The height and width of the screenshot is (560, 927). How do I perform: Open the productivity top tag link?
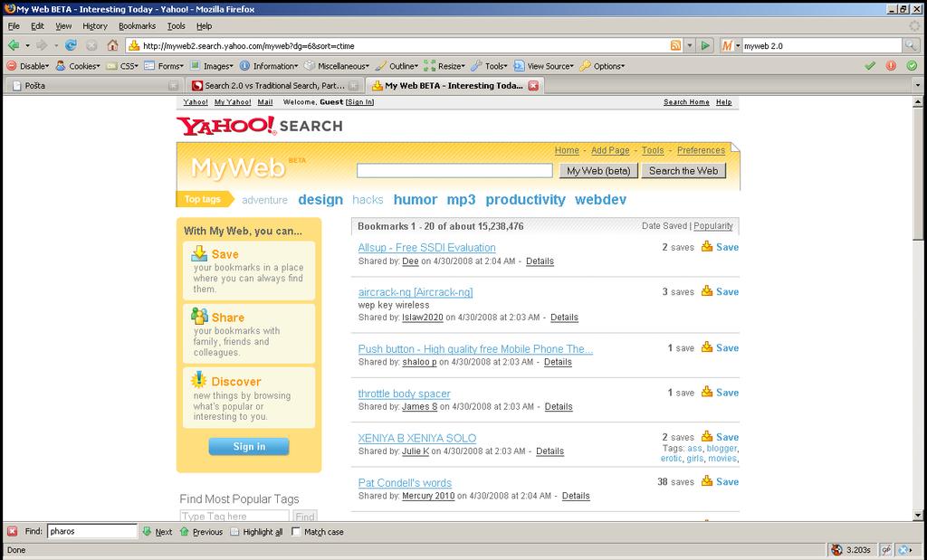526,200
